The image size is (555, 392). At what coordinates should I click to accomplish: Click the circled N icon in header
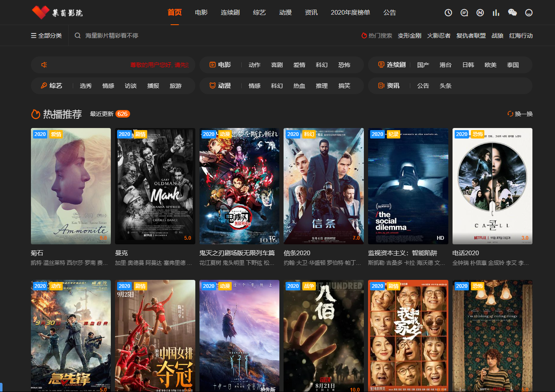[480, 13]
